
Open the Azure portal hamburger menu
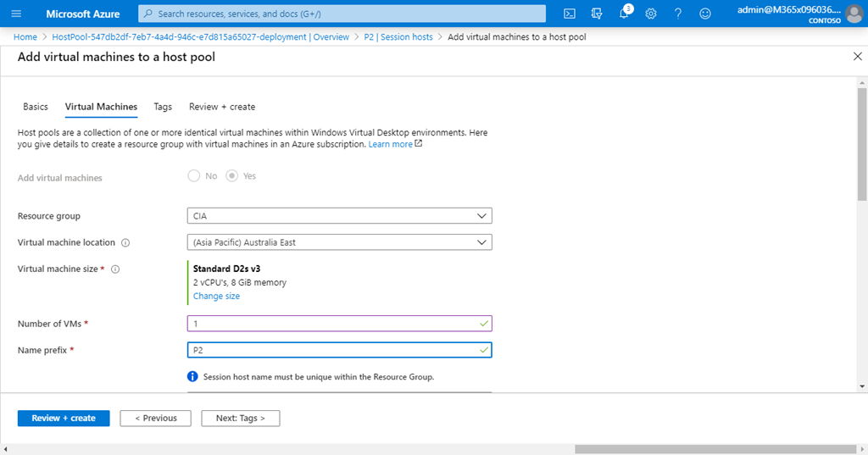[16, 14]
